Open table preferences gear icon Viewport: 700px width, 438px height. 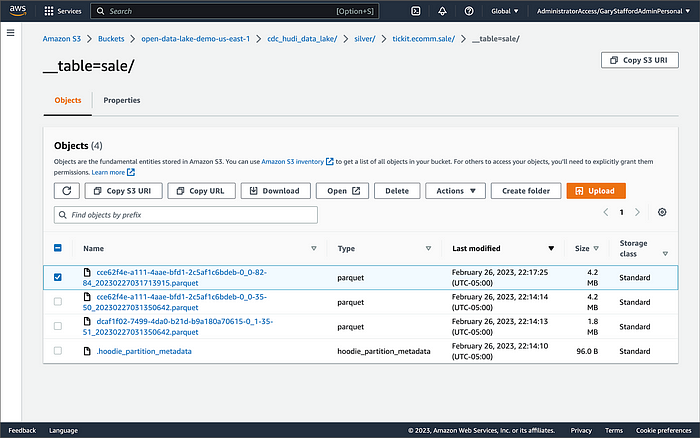click(662, 212)
